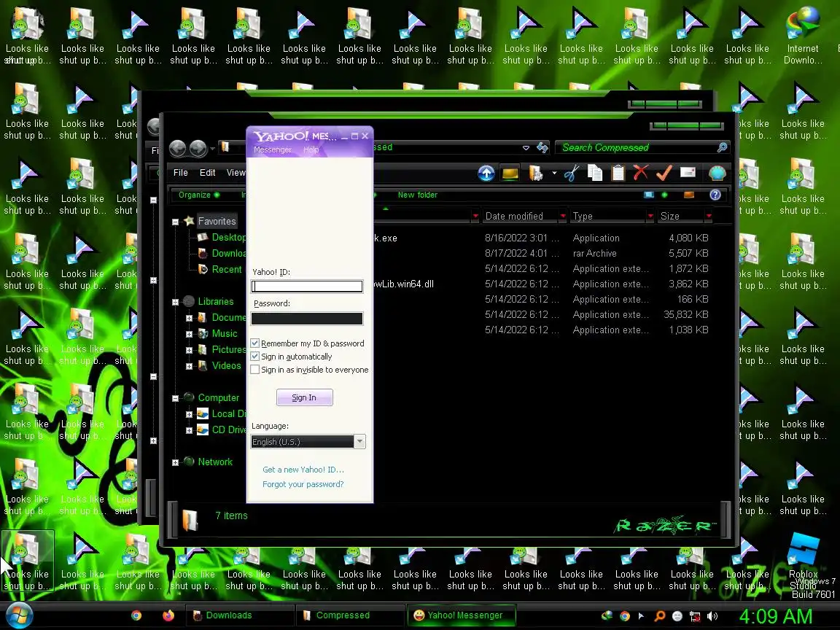Open the address bar history dropdown arrow
The height and width of the screenshot is (630, 840).
pyautogui.click(x=526, y=147)
